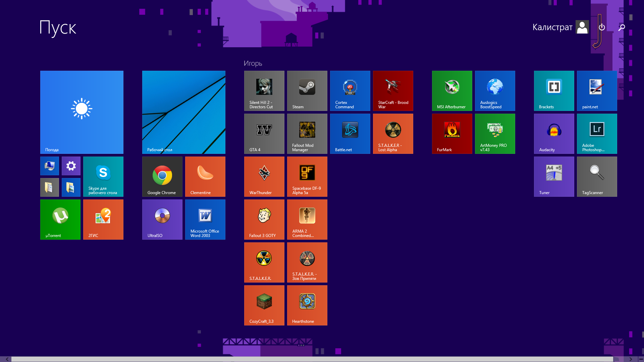Open the Рабочий стол desktop tile
Viewport: 644px width, 362px height.
[183, 112]
